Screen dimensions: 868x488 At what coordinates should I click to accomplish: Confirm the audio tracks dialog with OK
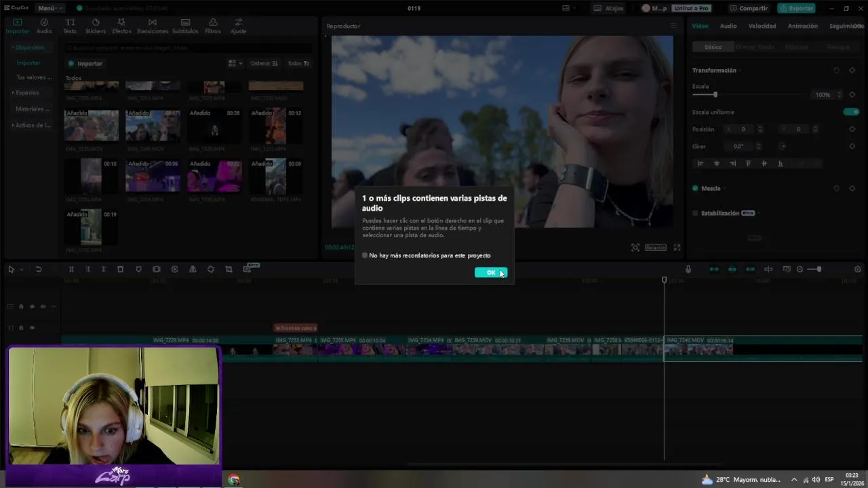490,272
